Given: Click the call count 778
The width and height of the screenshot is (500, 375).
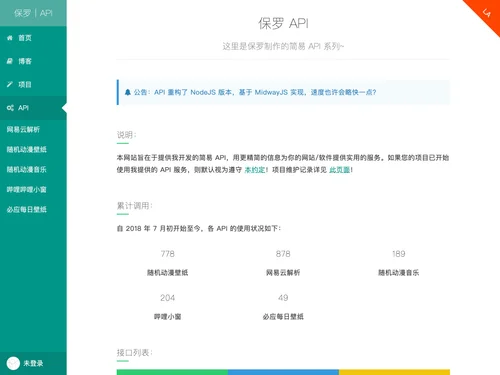Looking at the screenshot, I should pos(168,254).
